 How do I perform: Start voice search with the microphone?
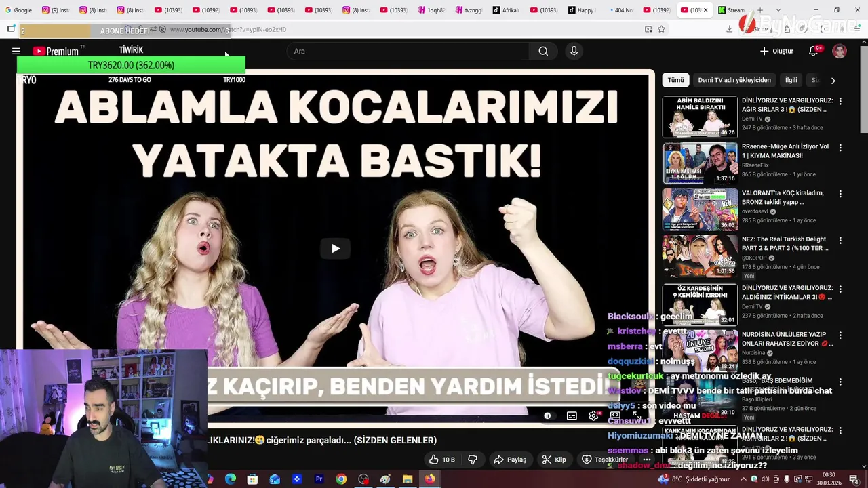click(574, 51)
